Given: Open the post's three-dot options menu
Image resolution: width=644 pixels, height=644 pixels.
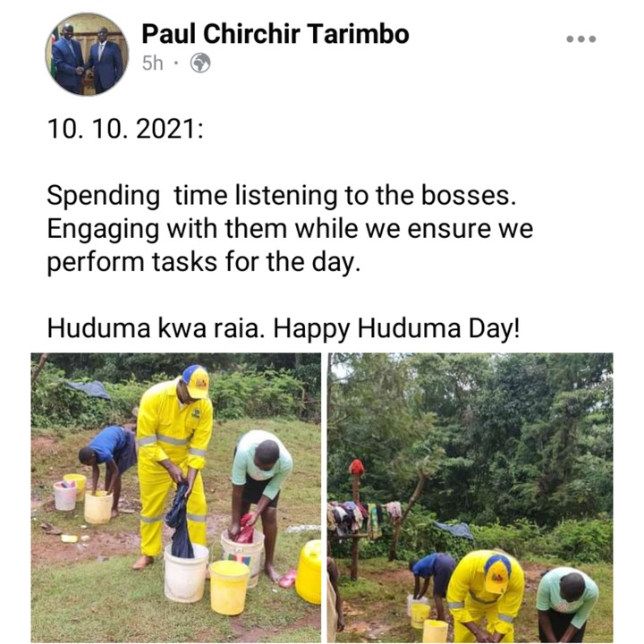Looking at the screenshot, I should tap(580, 39).
